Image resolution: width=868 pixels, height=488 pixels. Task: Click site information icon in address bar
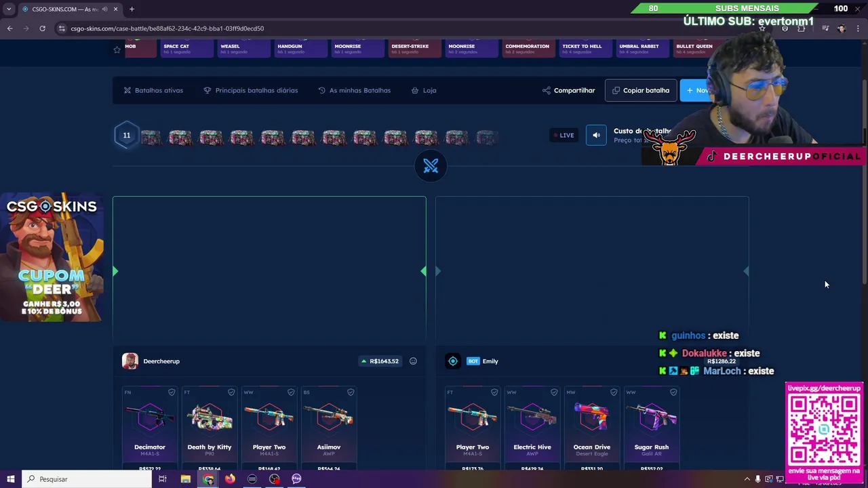coord(62,28)
